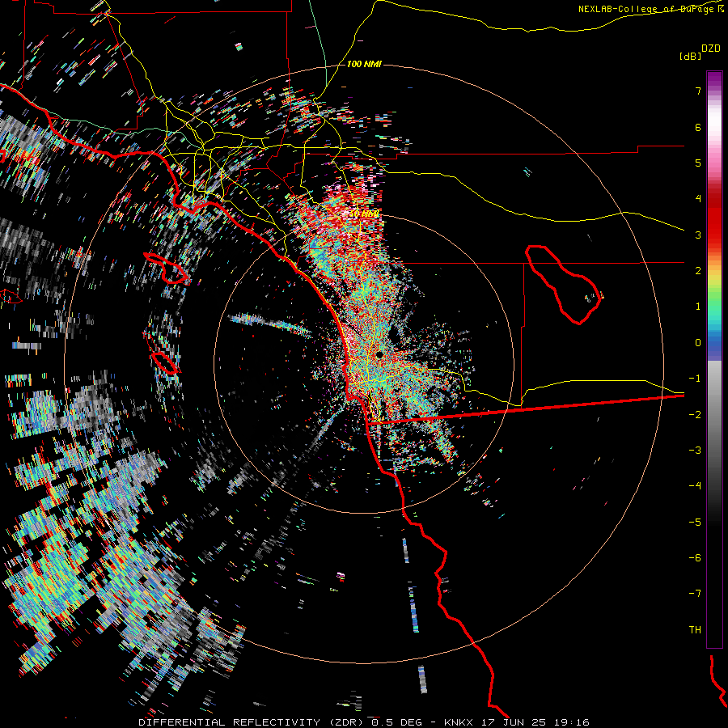Click the 0.5 DEG elevation text
The height and width of the screenshot is (728, 728).
click(396, 722)
